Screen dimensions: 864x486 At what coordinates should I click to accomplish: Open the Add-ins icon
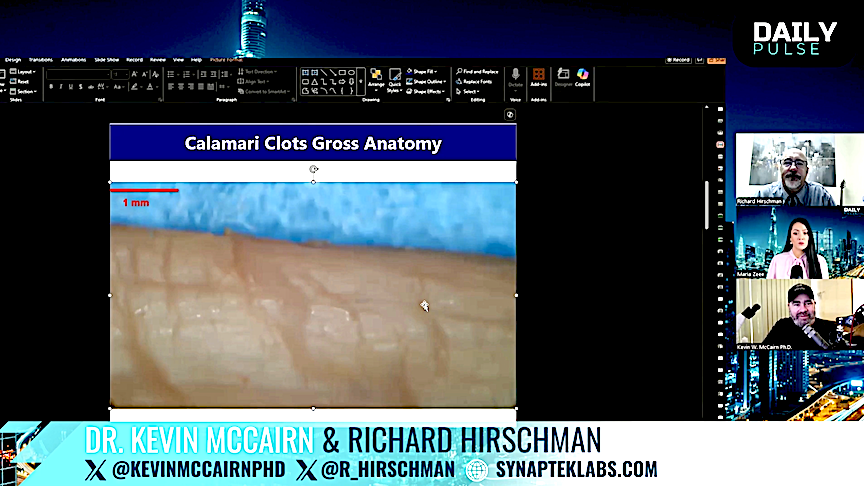click(539, 76)
